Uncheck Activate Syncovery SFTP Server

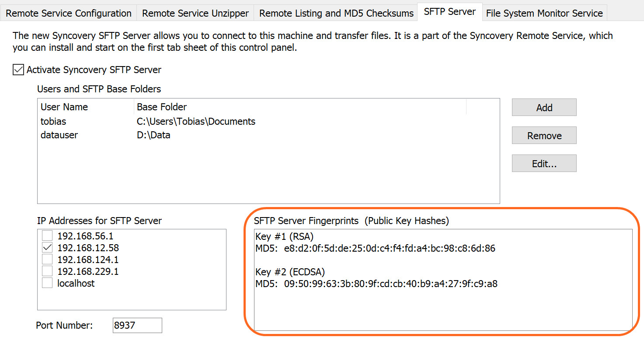click(x=18, y=70)
